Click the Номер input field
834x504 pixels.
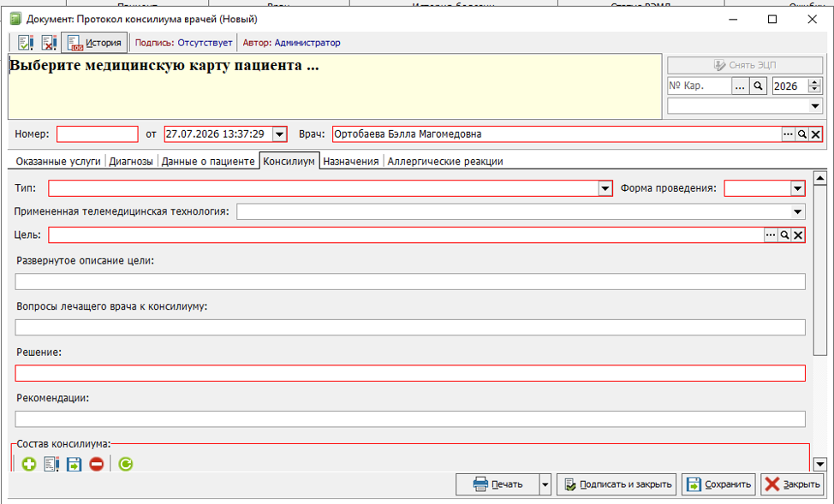click(98, 134)
